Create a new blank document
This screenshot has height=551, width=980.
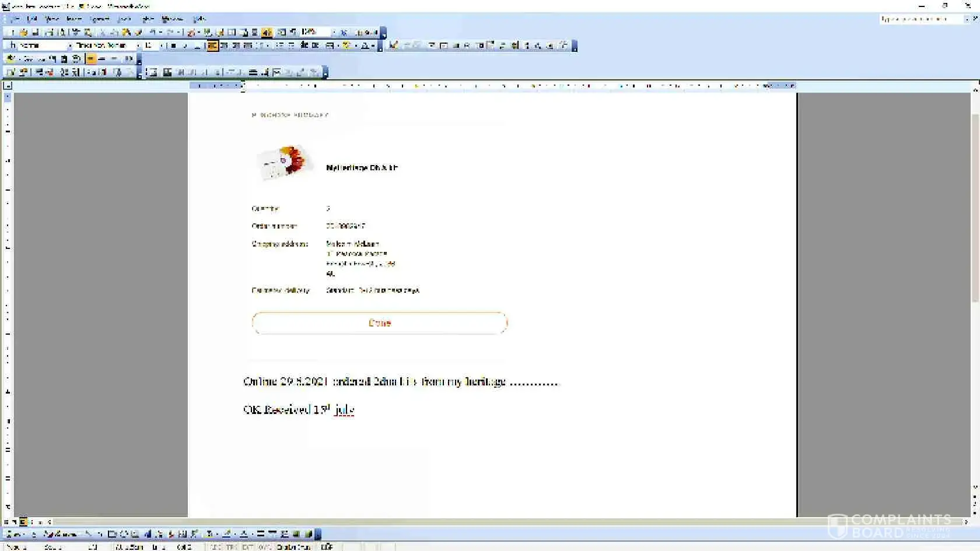[x=11, y=32]
